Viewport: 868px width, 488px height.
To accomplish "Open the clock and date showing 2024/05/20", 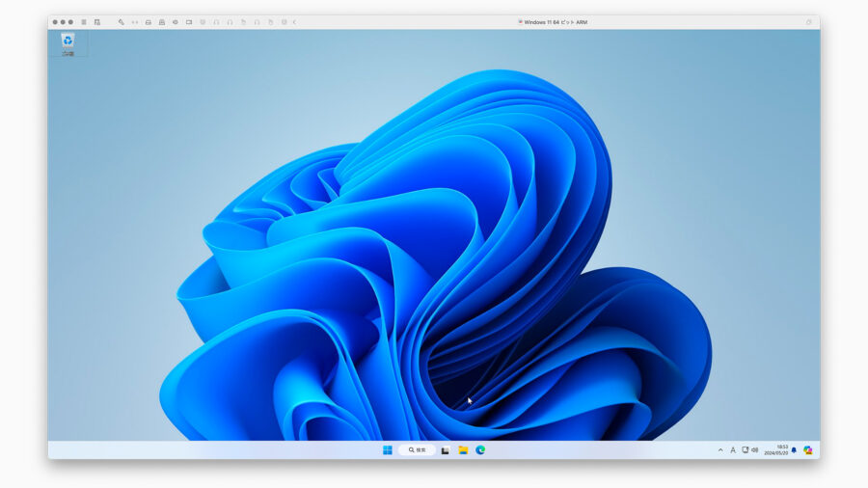I will click(x=775, y=449).
